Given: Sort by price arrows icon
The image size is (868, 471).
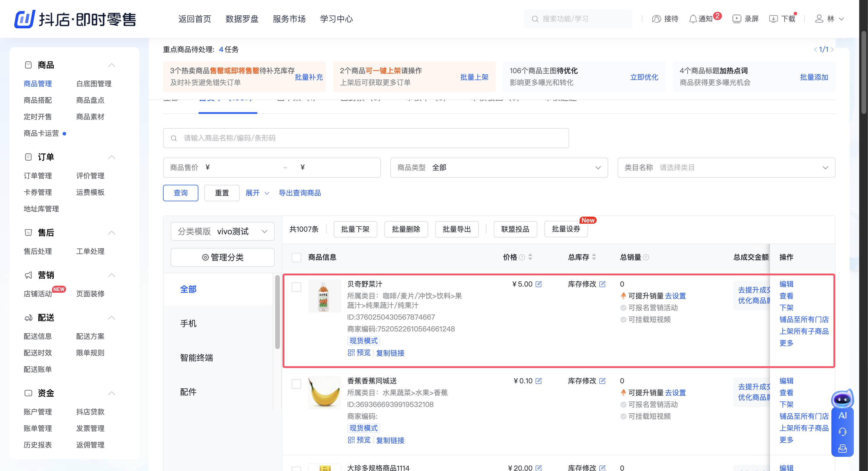Looking at the screenshot, I should tap(530, 257).
